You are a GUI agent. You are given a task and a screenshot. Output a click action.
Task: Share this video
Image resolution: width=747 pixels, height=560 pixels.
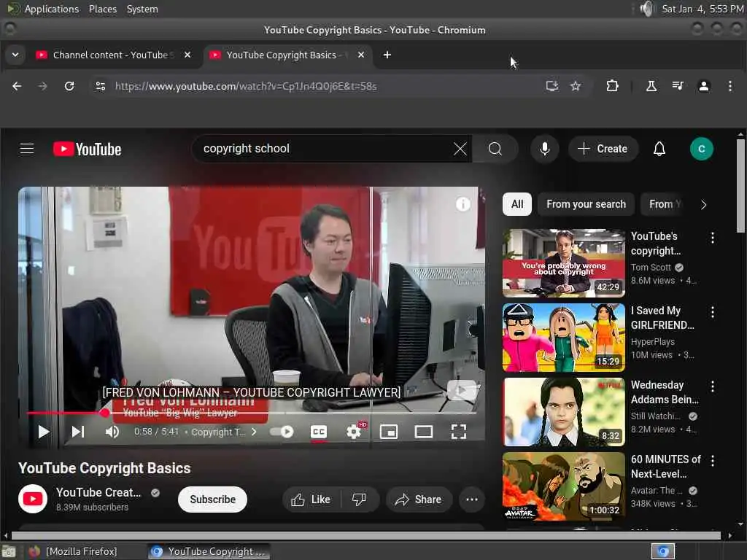point(419,499)
